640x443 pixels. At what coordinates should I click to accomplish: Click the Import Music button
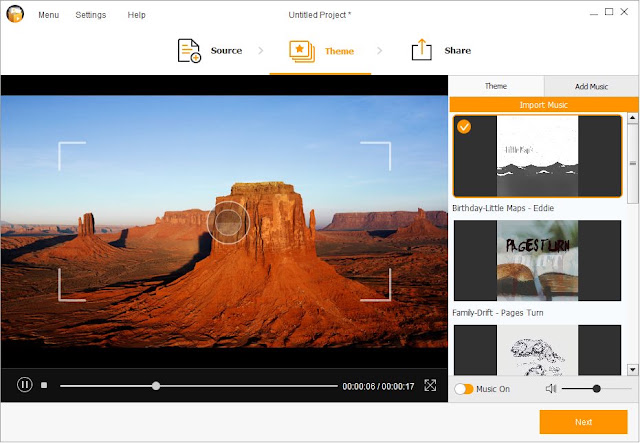544,105
